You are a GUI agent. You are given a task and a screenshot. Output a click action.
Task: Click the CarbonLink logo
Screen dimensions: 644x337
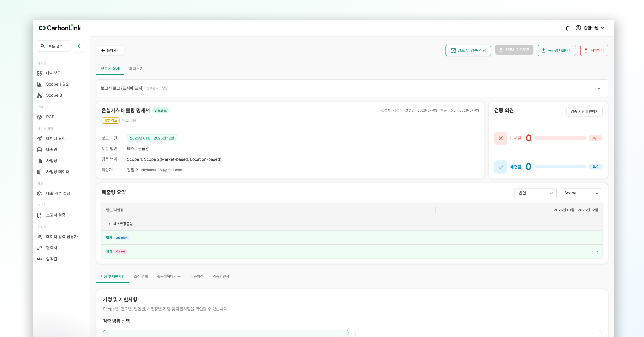(x=60, y=28)
